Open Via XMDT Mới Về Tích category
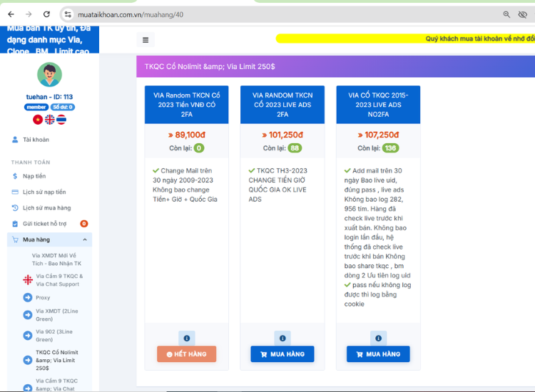The height and width of the screenshot is (392, 535). coord(56,259)
